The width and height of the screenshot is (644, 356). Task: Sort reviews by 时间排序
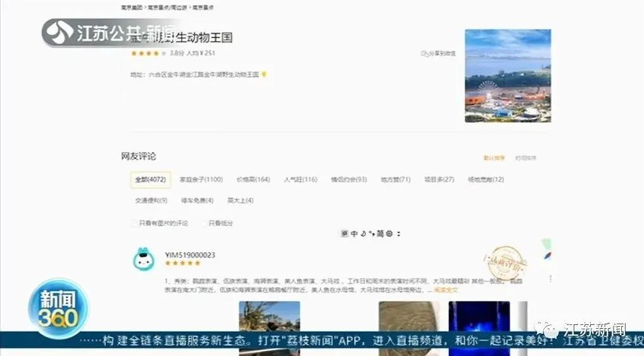[x=525, y=158]
